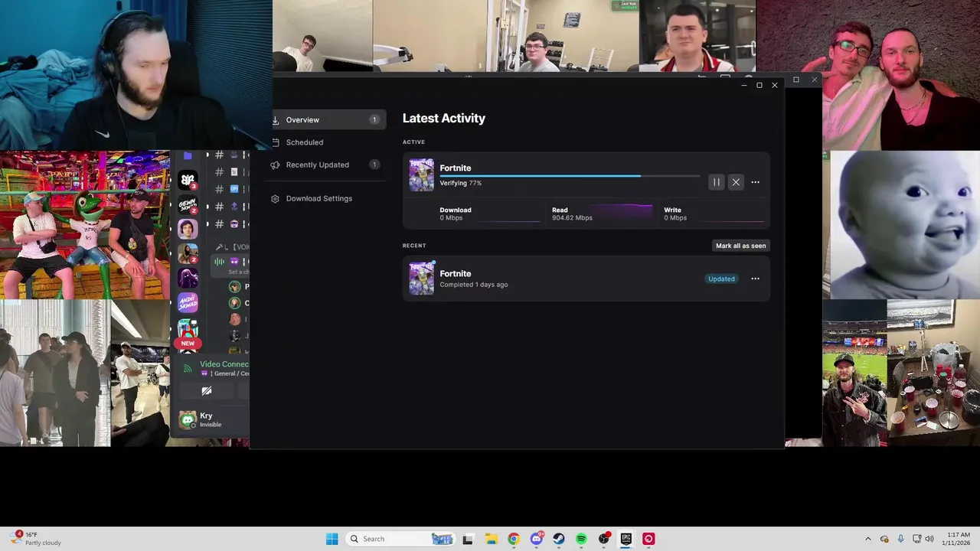This screenshot has width=980, height=551.
Task: Click Kry's avatar in Discord user panel
Action: [188, 419]
